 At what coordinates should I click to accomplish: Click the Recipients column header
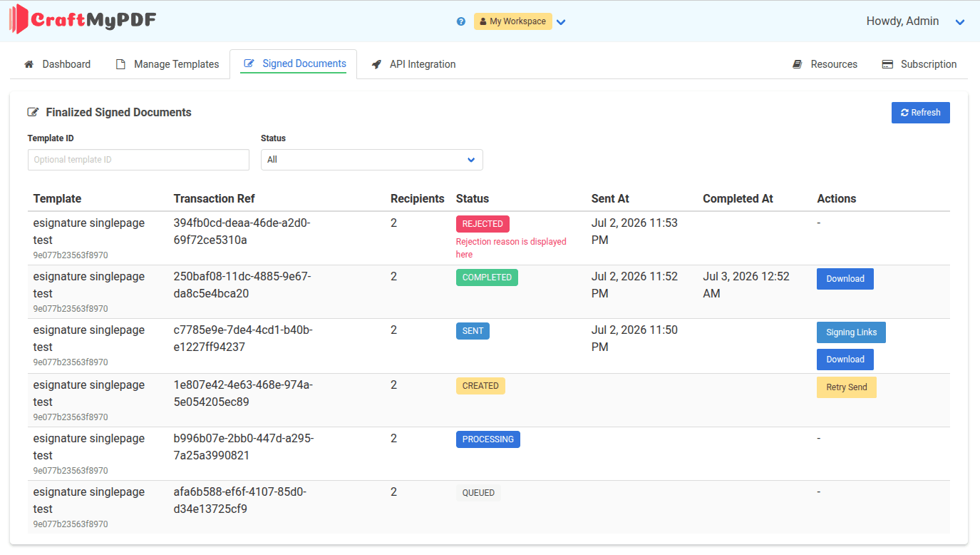[x=417, y=198]
